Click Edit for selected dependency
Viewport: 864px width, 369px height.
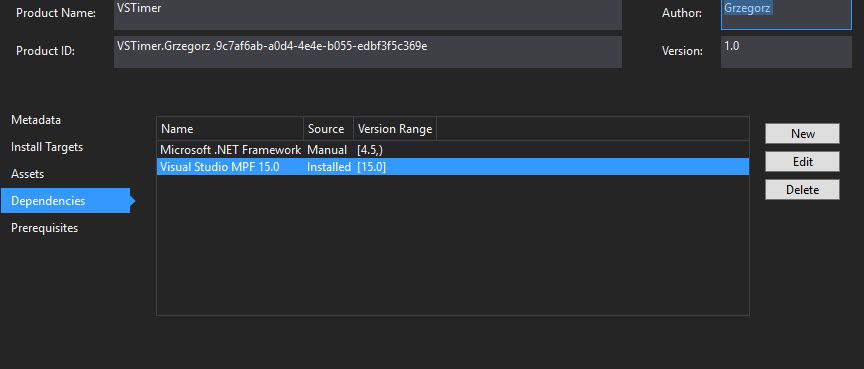pos(802,162)
